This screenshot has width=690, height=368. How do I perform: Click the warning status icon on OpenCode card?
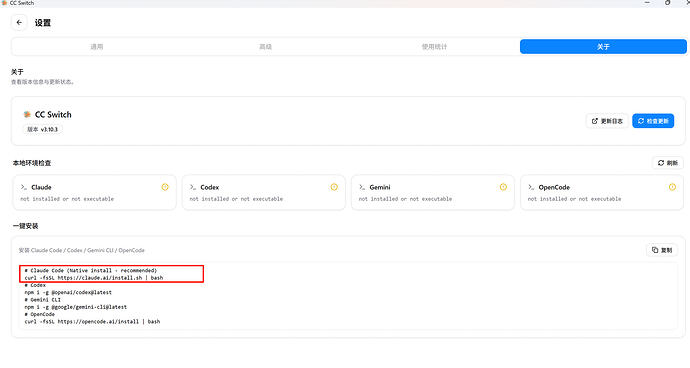pos(672,187)
